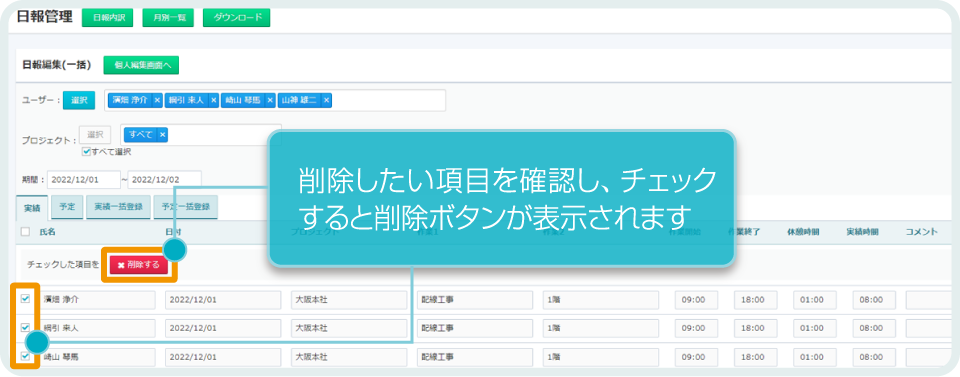
Task: Uncheck the row checkbox for 溝畑 浄介
Action: click(25, 299)
